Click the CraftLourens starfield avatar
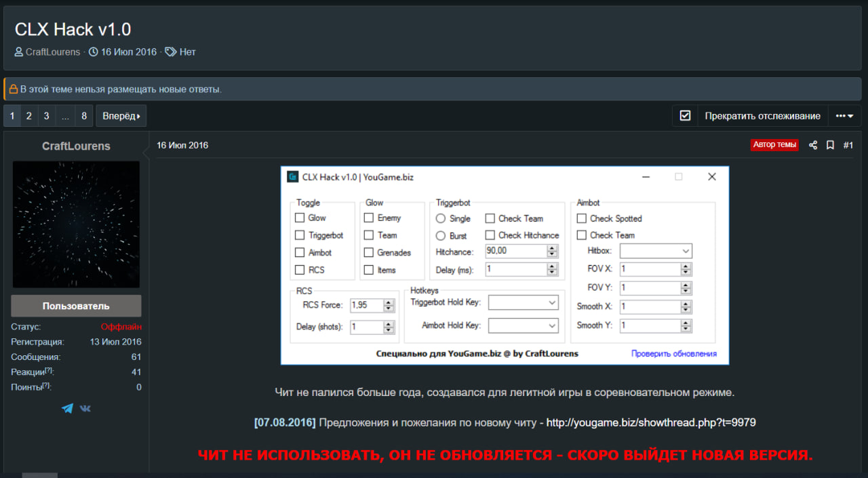 pos(76,224)
